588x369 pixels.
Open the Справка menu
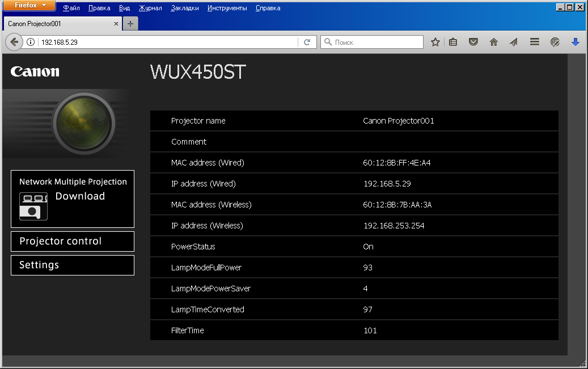(268, 8)
